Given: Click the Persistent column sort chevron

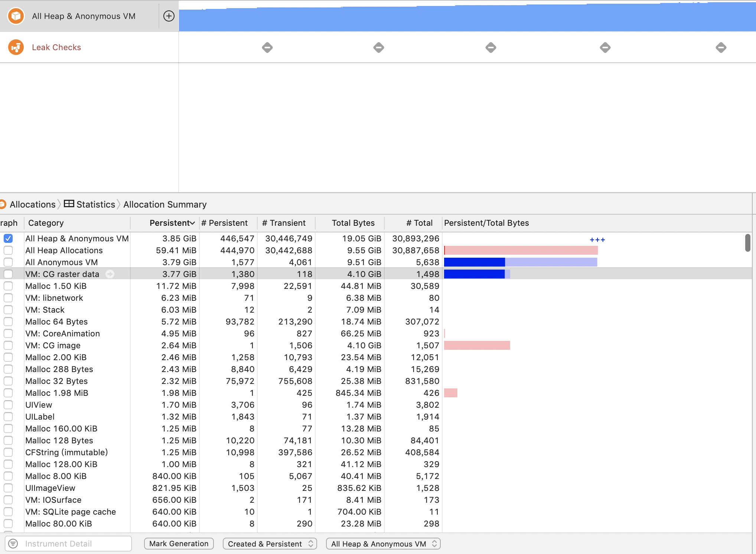Looking at the screenshot, I should point(192,223).
